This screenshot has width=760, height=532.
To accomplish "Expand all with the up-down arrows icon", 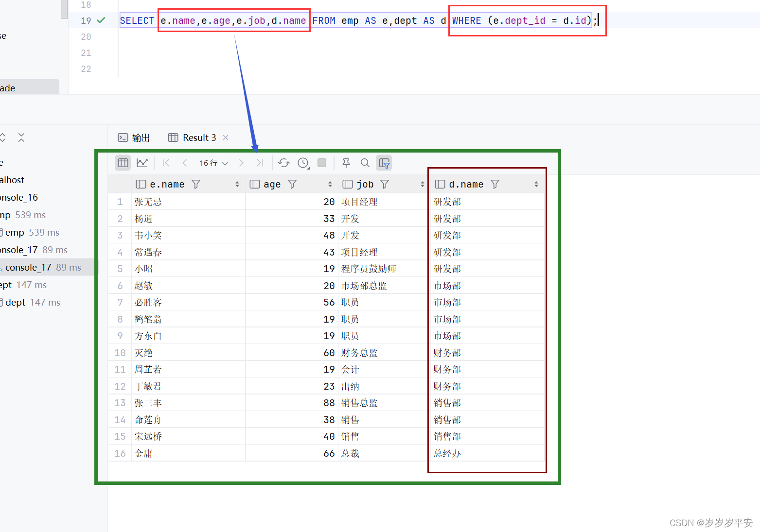I will click(x=3, y=137).
